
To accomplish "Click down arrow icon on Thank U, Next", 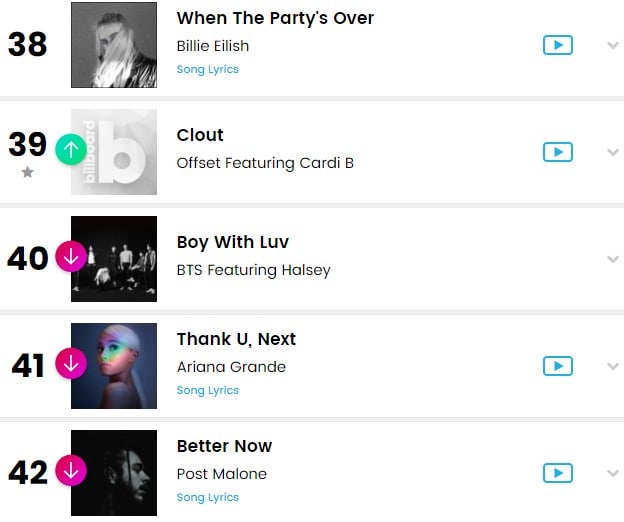I will (x=71, y=364).
